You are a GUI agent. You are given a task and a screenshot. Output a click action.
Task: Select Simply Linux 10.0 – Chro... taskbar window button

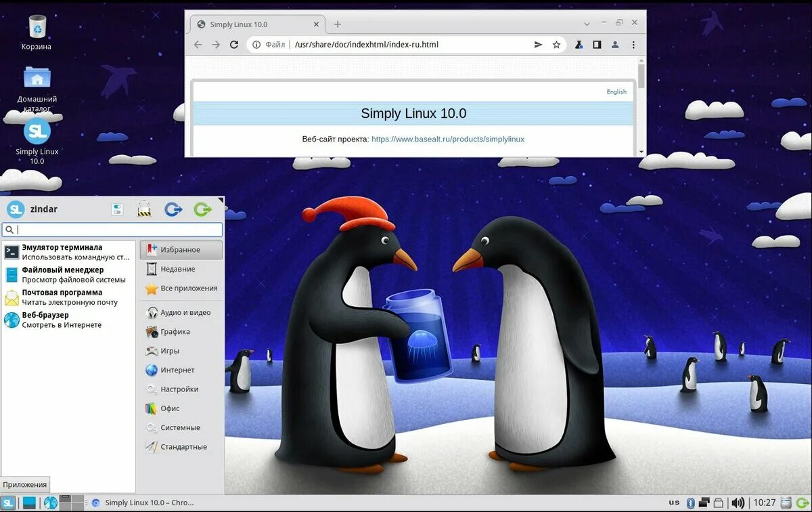point(143,503)
